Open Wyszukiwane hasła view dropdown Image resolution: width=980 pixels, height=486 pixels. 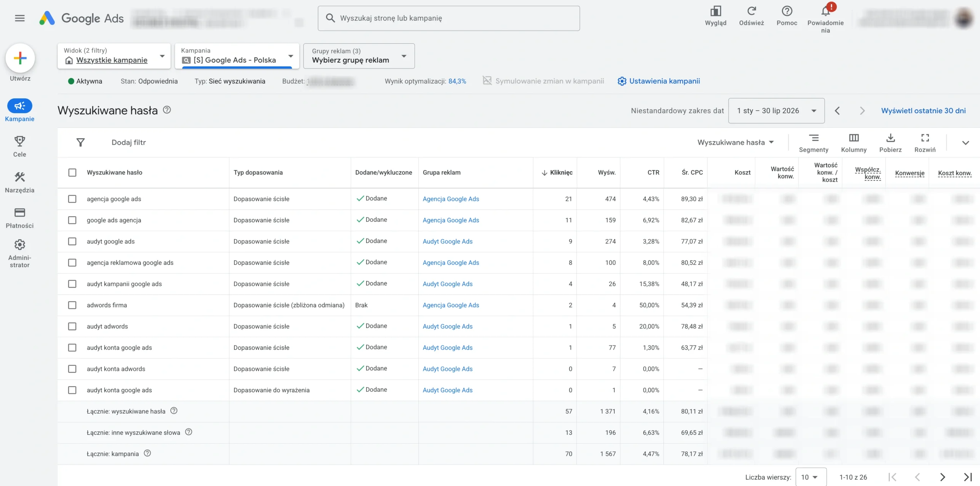(735, 142)
